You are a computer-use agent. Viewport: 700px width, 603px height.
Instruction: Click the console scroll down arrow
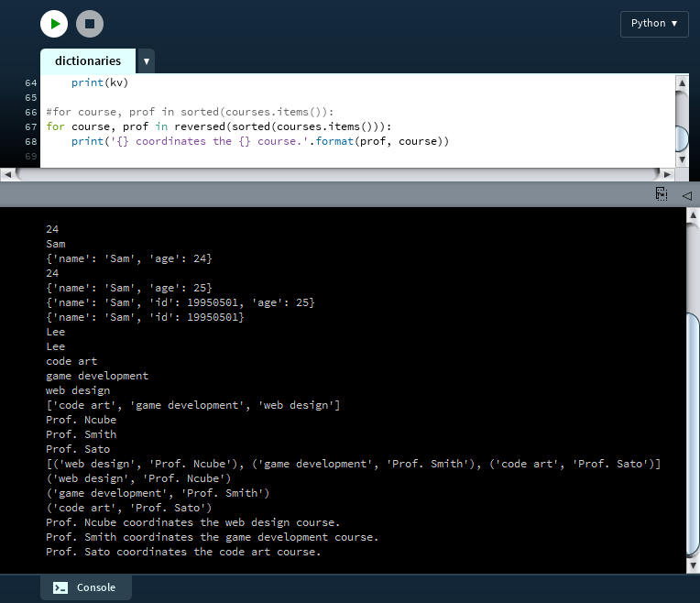693,566
